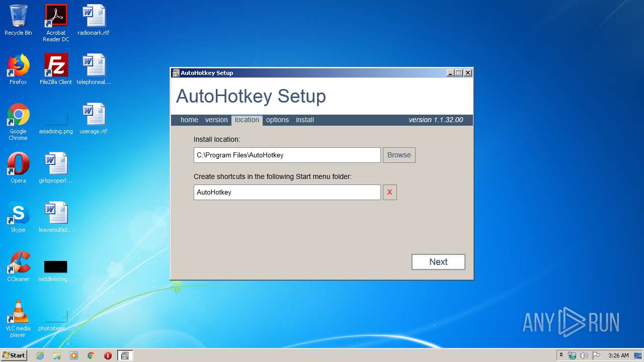The width and height of the screenshot is (644, 362).
Task: Click the version 1.1.32.00 text
Action: (x=436, y=120)
